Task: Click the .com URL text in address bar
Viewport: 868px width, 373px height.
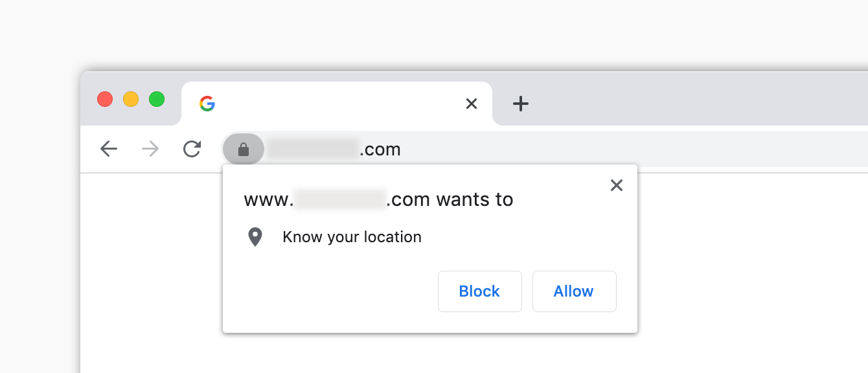Action: tap(380, 150)
